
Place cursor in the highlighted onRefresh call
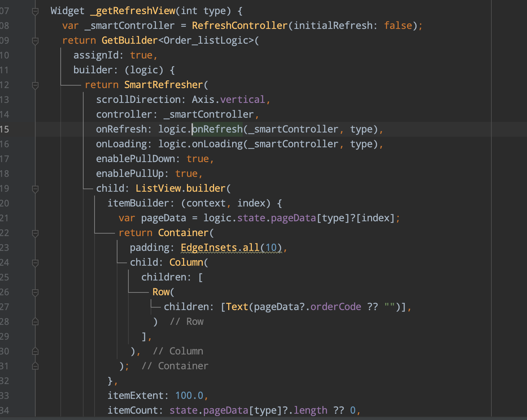point(217,129)
